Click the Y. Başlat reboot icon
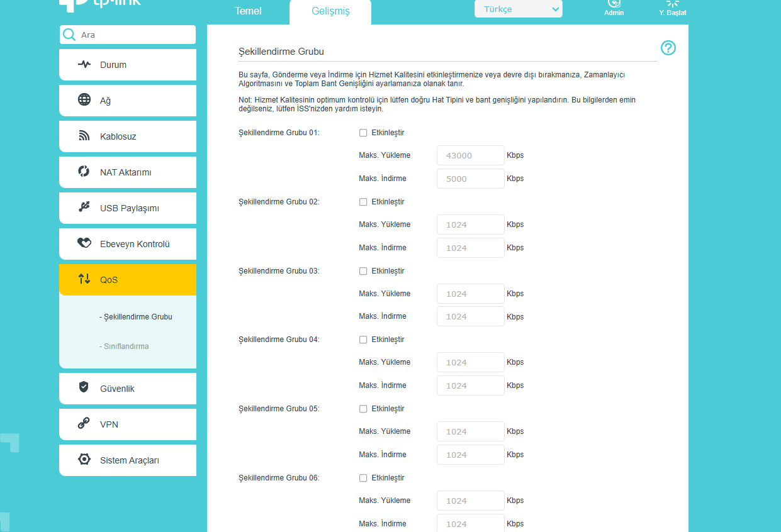 coord(673,3)
